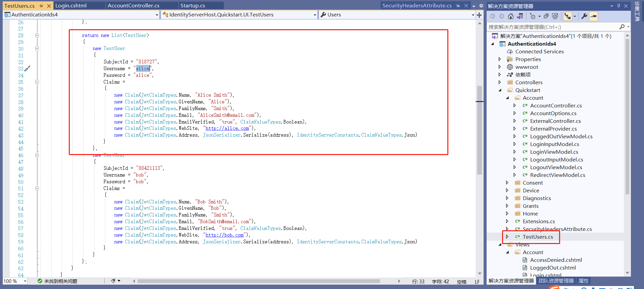This screenshot has height=289, width=644.
Task: Collapse the Quickstart folder
Action: [x=500, y=90]
